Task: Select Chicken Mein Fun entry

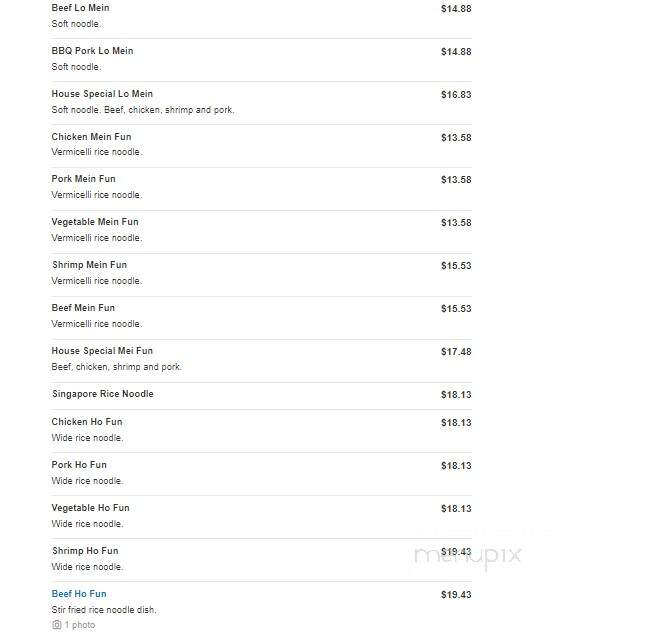Action: [x=91, y=137]
